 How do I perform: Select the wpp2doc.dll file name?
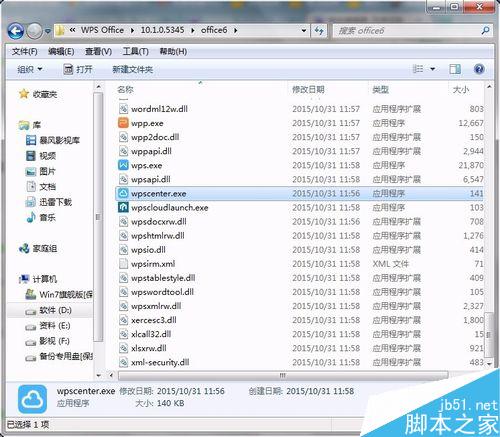point(155,137)
